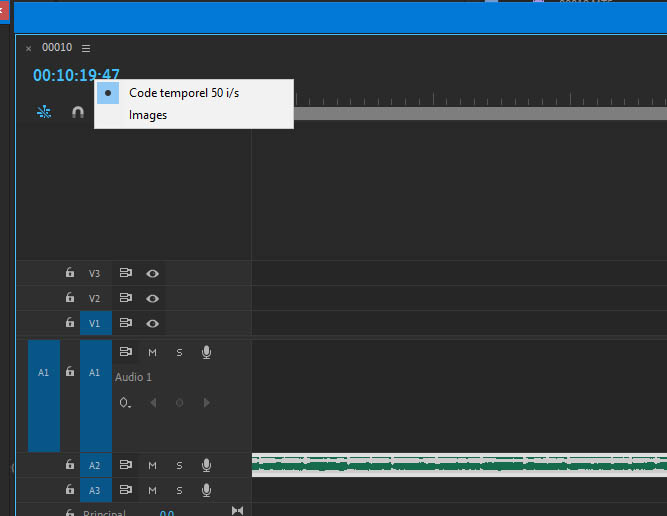Screen dimensions: 667x516
Task: Click the A1 source patch button
Action: click(43, 372)
